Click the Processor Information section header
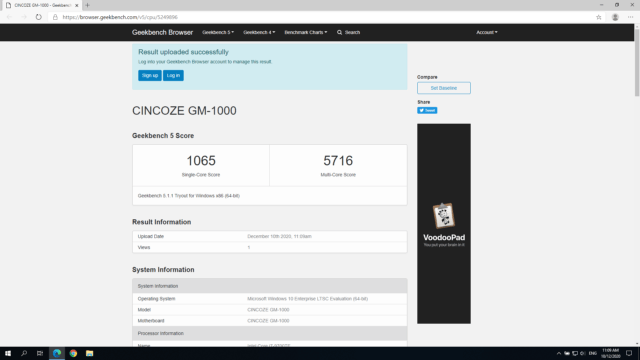The image size is (640, 360). click(x=269, y=333)
